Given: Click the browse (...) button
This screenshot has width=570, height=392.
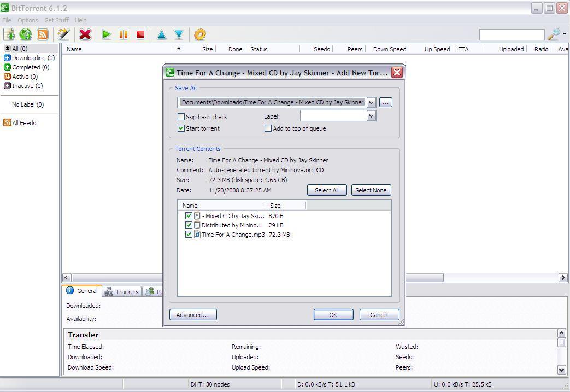Looking at the screenshot, I should click(x=386, y=103).
